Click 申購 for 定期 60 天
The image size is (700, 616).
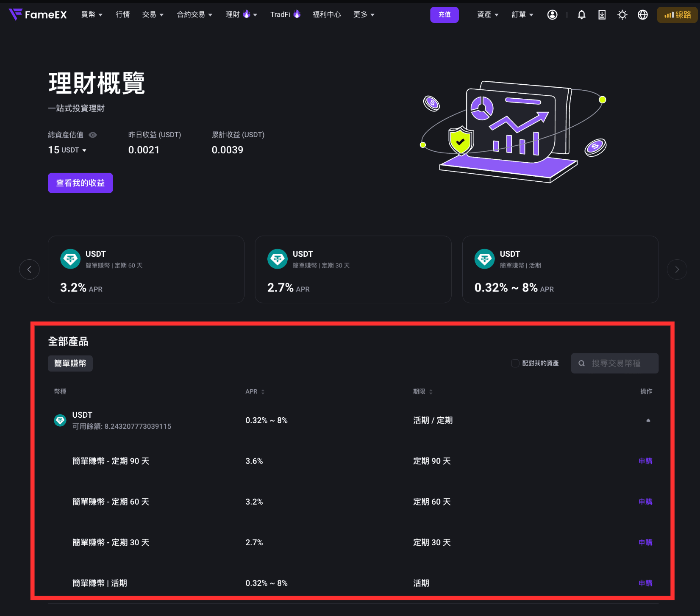coord(645,502)
